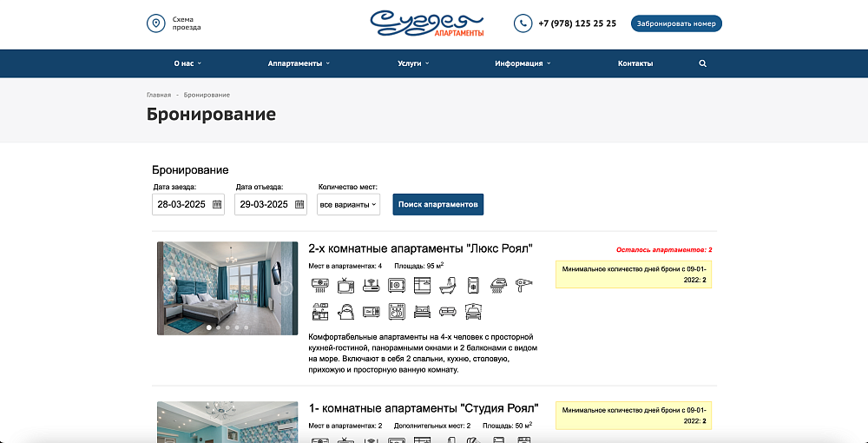Open the Люкс Роял bedroom photo
Image resolution: width=868 pixels, height=443 pixels.
(x=227, y=288)
